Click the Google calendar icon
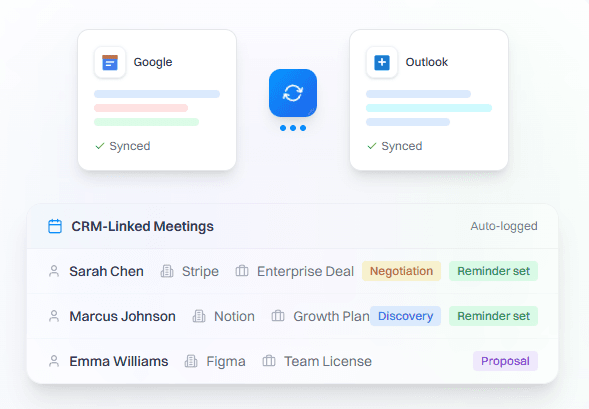The width and height of the screenshot is (589, 409). [x=110, y=62]
